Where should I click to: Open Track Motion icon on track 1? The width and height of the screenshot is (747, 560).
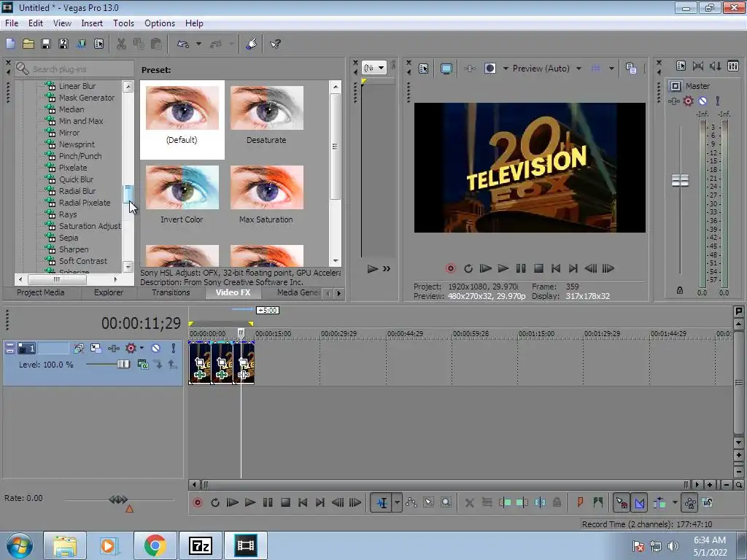pos(96,348)
